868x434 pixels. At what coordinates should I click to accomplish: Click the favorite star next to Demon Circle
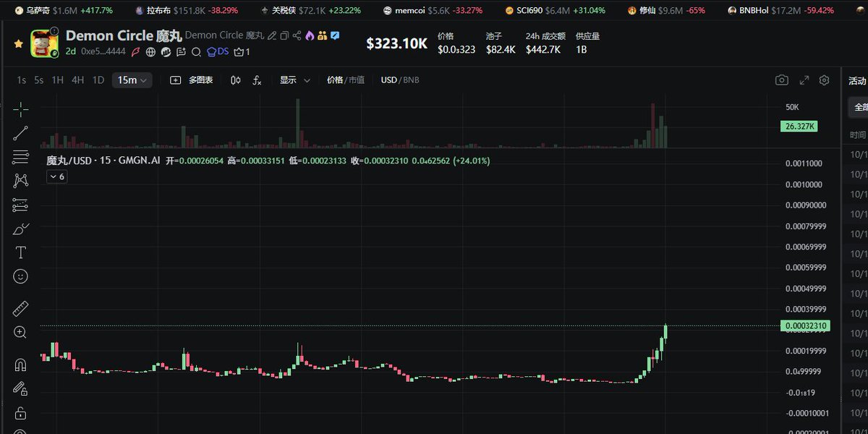pyautogui.click(x=18, y=43)
